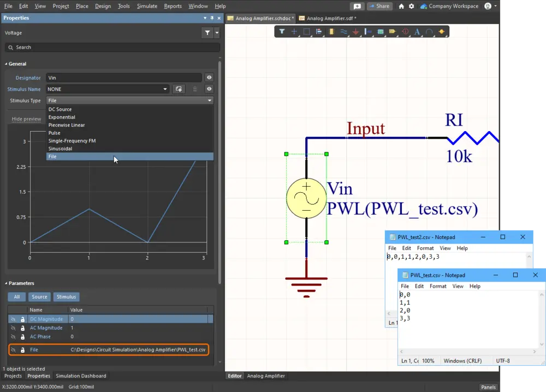Toggle Designator visibility eye icon
This screenshot has width=546, height=392.
tap(209, 78)
